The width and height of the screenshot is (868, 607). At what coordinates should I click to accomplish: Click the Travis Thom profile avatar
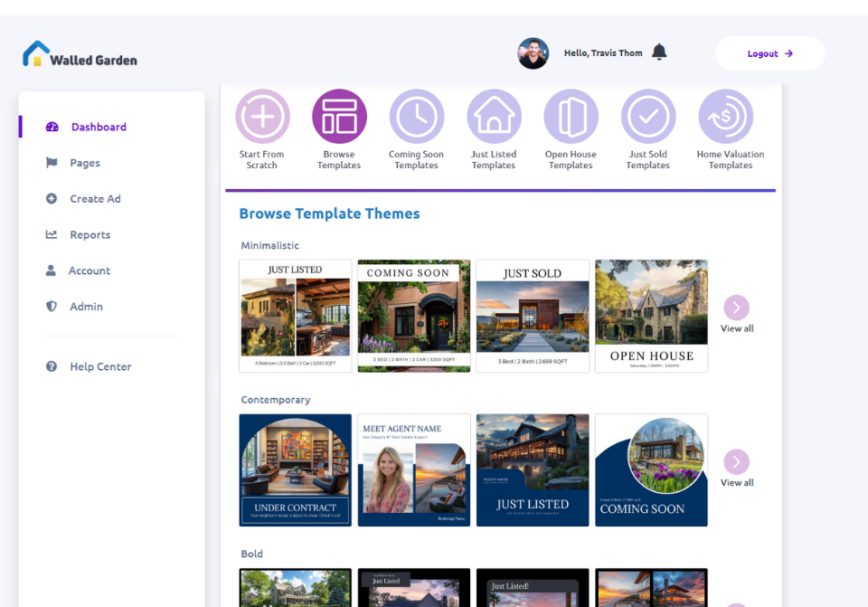coord(533,53)
